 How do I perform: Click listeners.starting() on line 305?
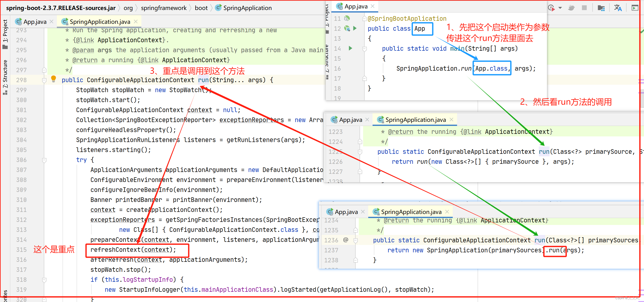coord(113,150)
